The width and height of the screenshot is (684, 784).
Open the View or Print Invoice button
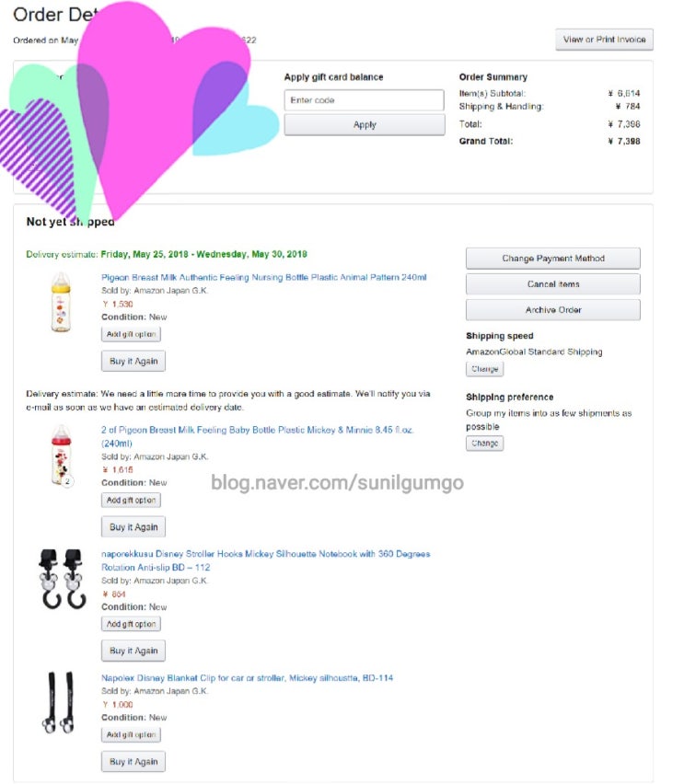tap(604, 40)
